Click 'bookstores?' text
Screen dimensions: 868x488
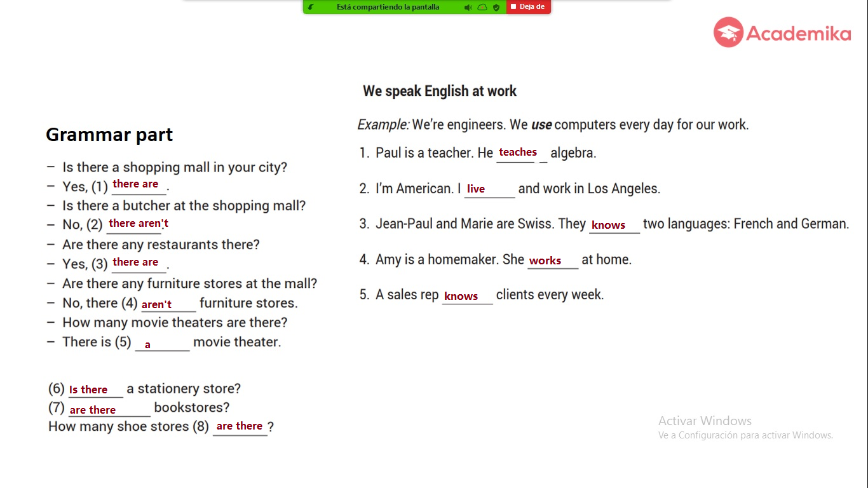click(x=192, y=407)
